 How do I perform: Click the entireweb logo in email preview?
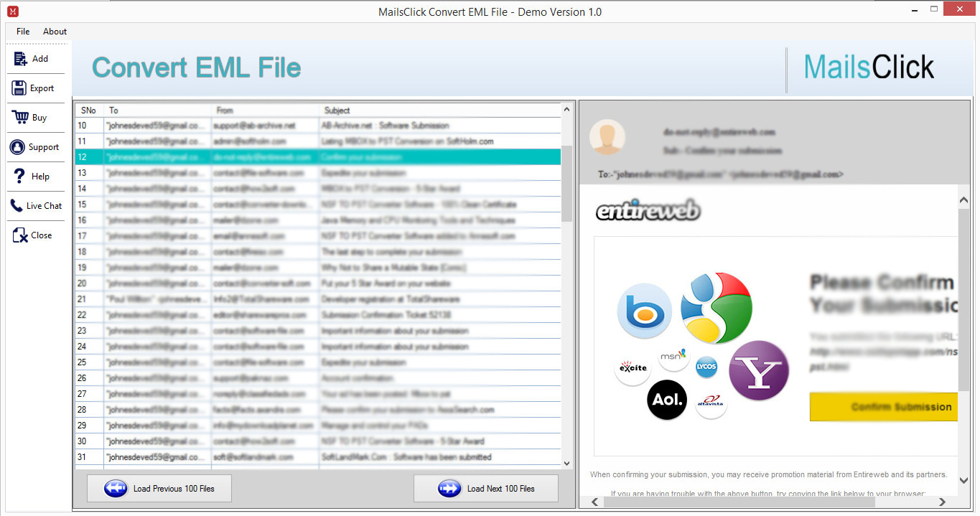pyautogui.click(x=648, y=211)
